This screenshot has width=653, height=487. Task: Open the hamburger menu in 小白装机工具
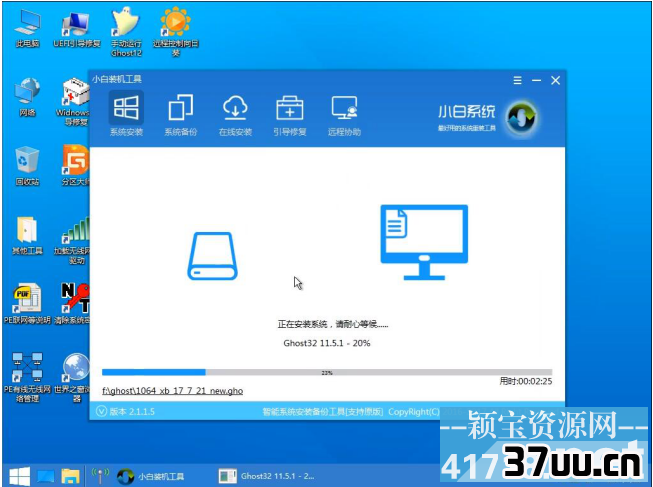(x=517, y=80)
